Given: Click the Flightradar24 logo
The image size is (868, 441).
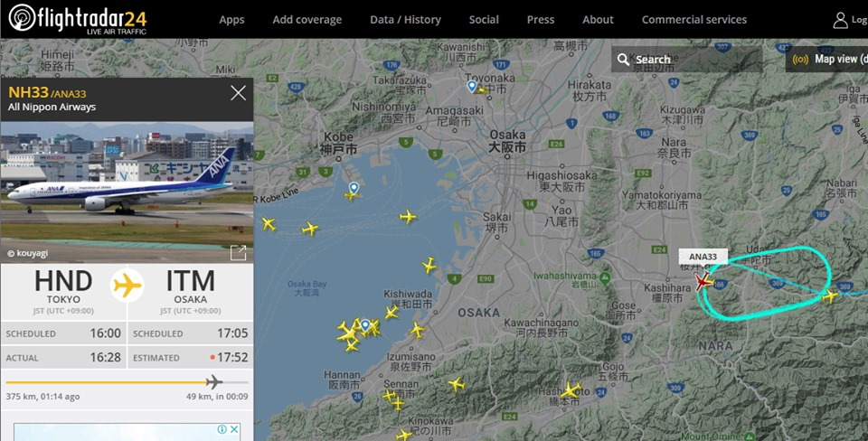Looking at the screenshot, I should [78, 19].
